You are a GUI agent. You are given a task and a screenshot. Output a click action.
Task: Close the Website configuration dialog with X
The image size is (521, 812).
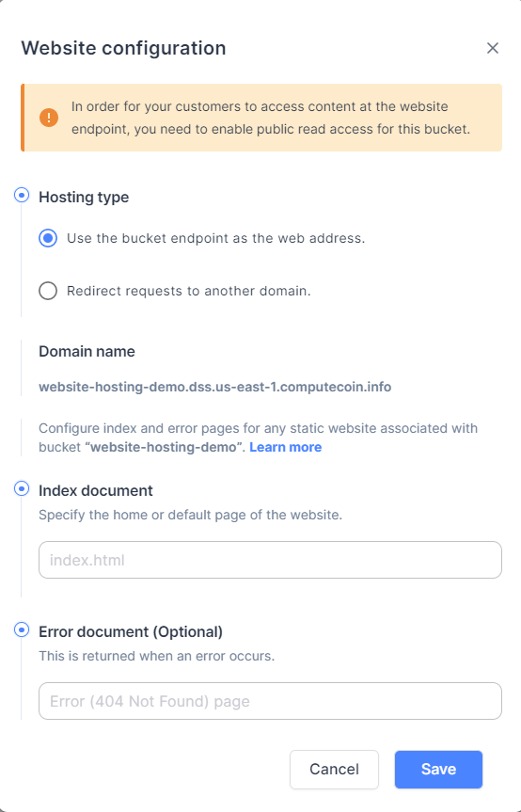[493, 48]
